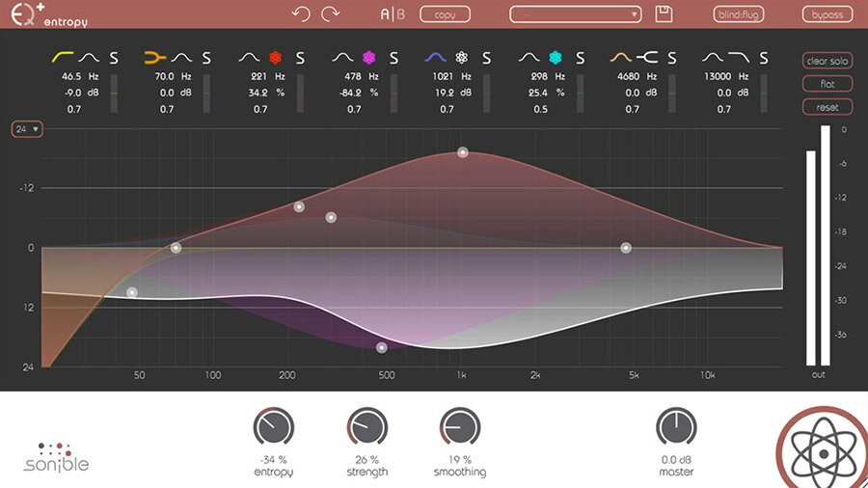
Task: Click the undo arrow icon
Action: tap(302, 14)
